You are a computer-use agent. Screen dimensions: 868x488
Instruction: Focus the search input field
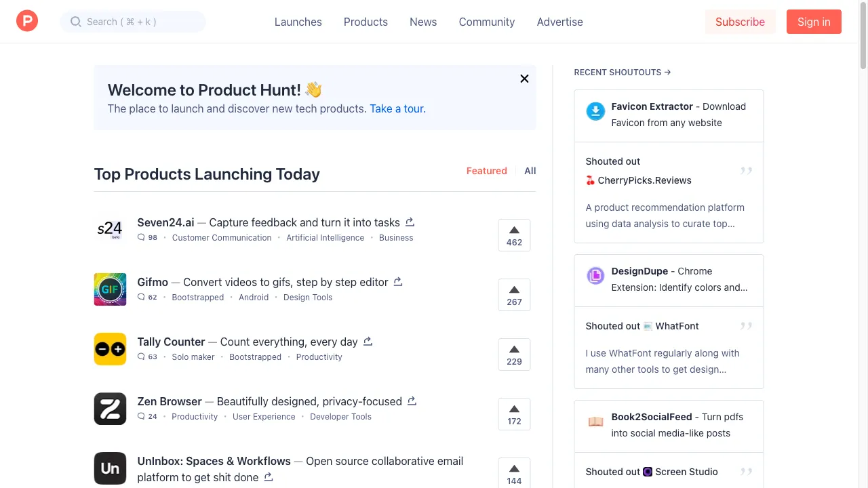tap(133, 22)
